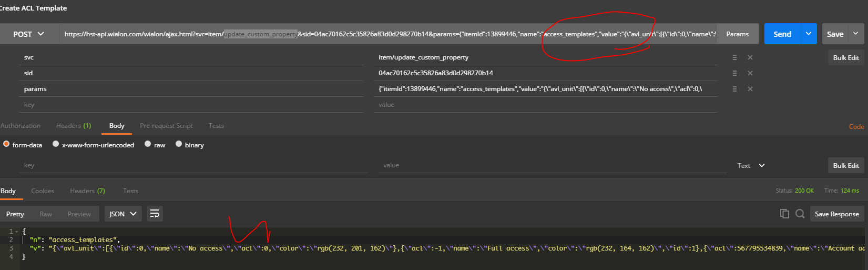Open the POST method dropdown
868x270 pixels.
click(x=29, y=34)
